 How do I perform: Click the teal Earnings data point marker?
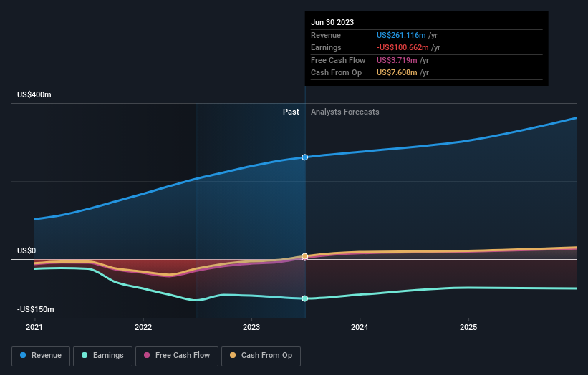point(305,298)
